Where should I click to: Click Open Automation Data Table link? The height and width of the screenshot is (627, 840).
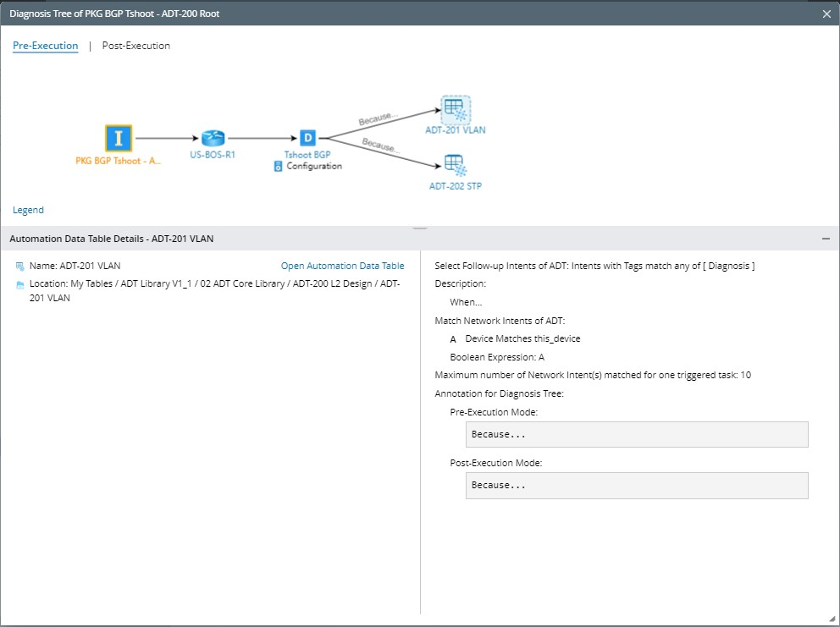342,266
